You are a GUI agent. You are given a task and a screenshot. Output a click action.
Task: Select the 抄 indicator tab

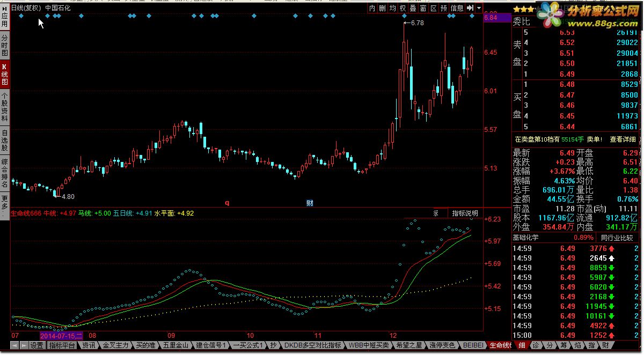(x=274, y=345)
